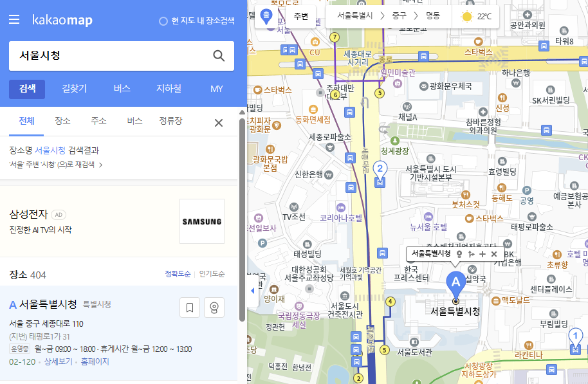Click the search magnifier icon

219,56
